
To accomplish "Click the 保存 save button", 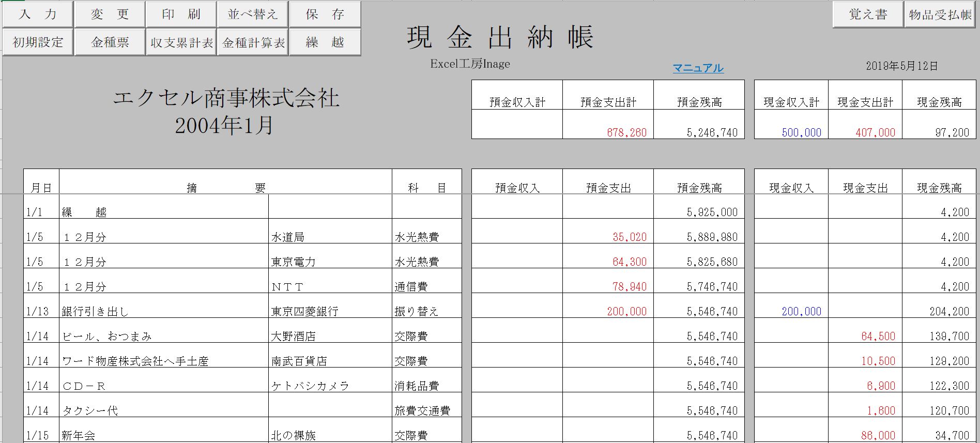I will coord(325,14).
